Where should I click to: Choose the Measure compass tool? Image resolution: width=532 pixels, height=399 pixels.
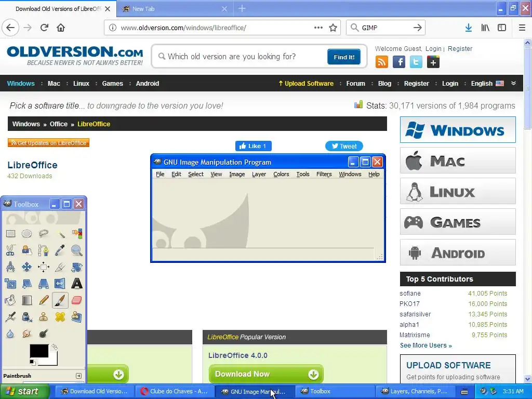(10, 267)
